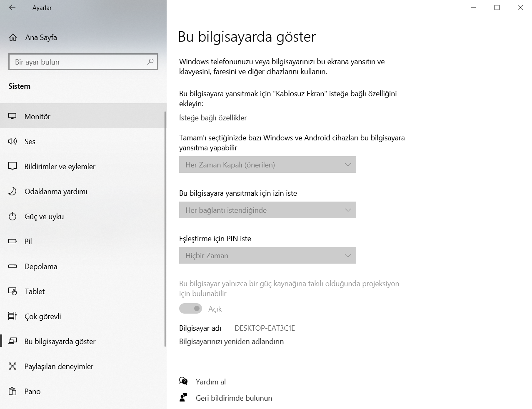The width and height of the screenshot is (532, 409).
Task: Open the Yardım al link
Action: pos(211,382)
